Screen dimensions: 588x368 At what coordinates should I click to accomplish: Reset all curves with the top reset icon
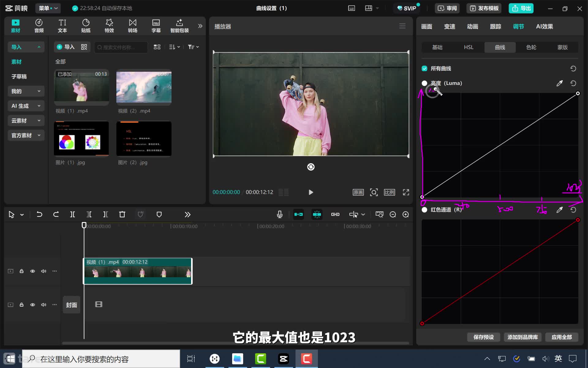coord(573,68)
